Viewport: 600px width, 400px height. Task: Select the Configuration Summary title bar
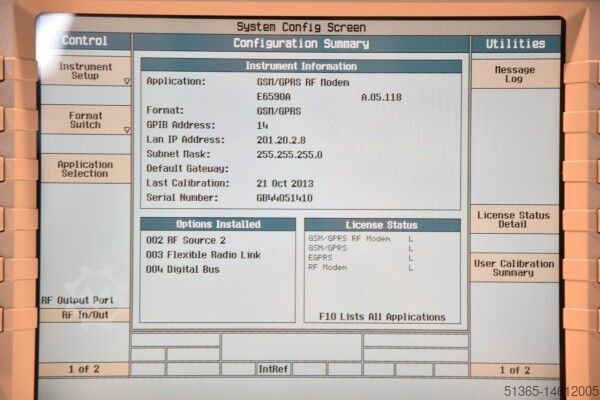pos(301,44)
